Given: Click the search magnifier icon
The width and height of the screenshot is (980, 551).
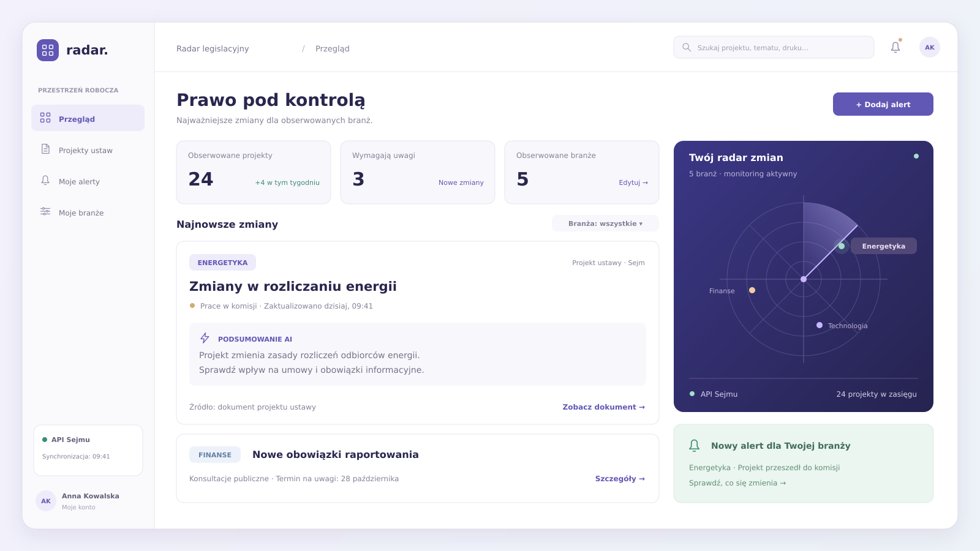Looking at the screenshot, I should (x=687, y=47).
